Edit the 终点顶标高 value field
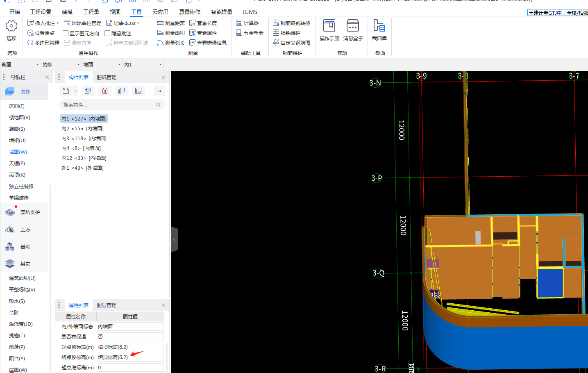 pyautogui.click(x=130, y=357)
